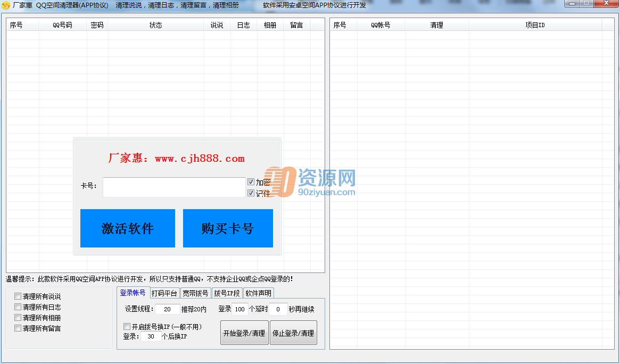Click the app icon in the title bar
The width and height of the screenshot is (620, 364).
[5, 5]
